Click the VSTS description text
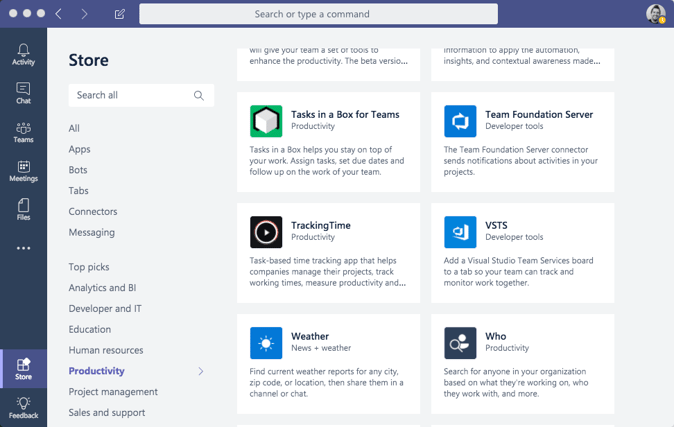The image size is (674, 427). point(518,272)
